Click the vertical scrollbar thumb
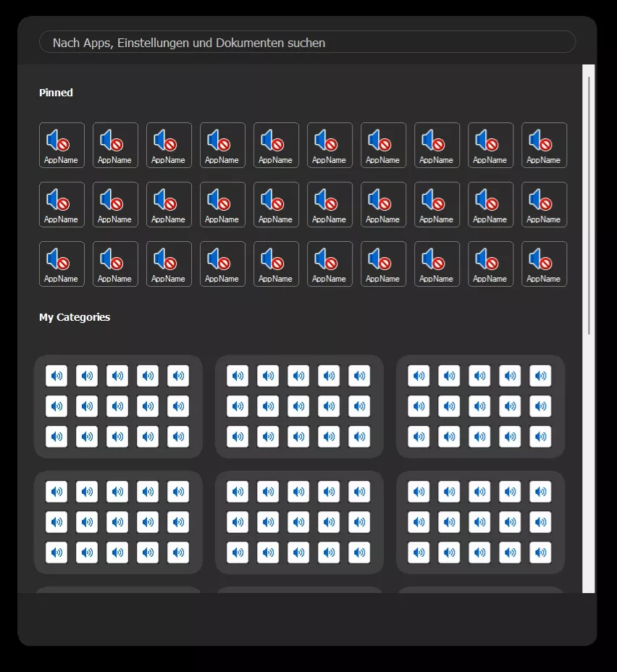 click(x=589, y=206)
